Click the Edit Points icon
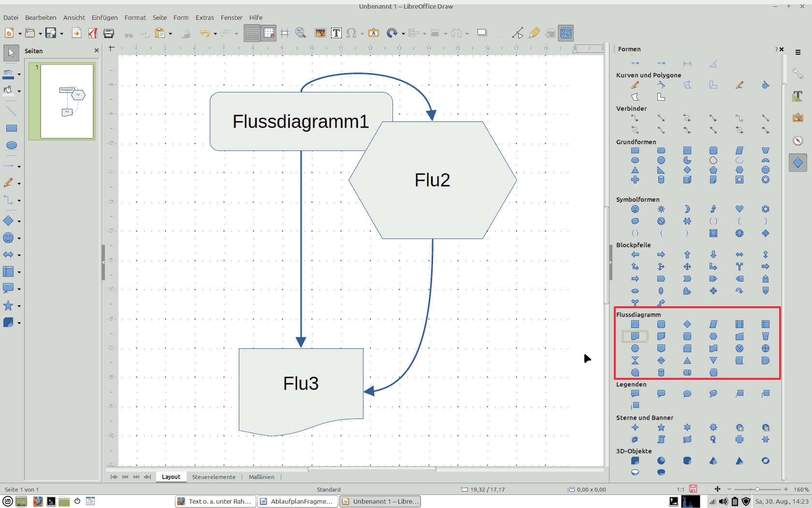The width and height of the screenshot is (812, 508). click(518, 33)
